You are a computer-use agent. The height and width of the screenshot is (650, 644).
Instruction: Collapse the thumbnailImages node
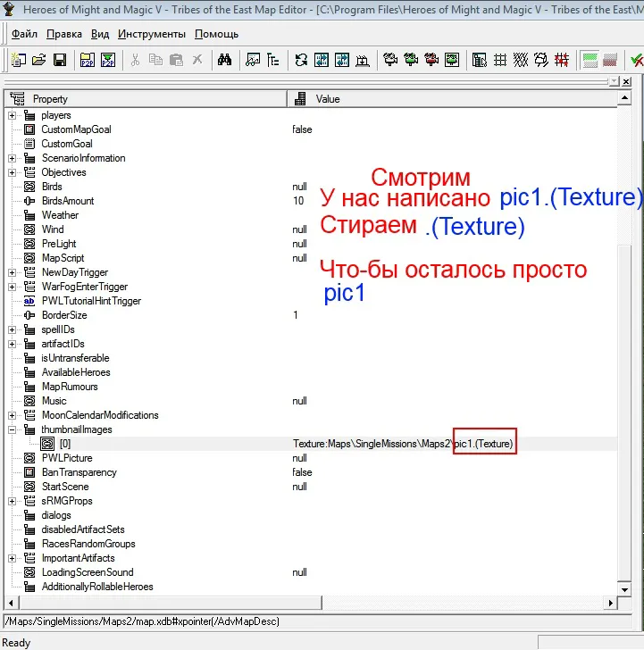(12, 429)
